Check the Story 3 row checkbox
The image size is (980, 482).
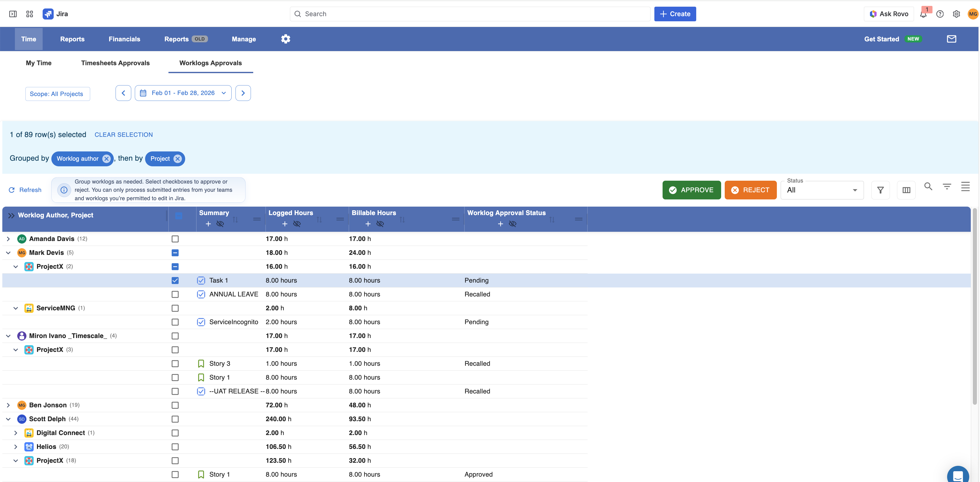(x=175, y=364)
